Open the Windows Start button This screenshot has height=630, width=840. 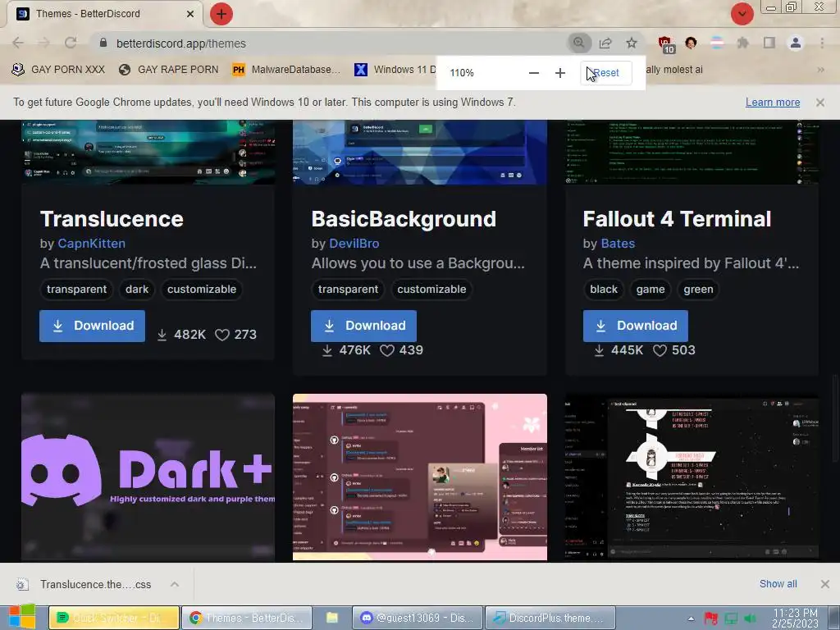(x=21, y=618)
